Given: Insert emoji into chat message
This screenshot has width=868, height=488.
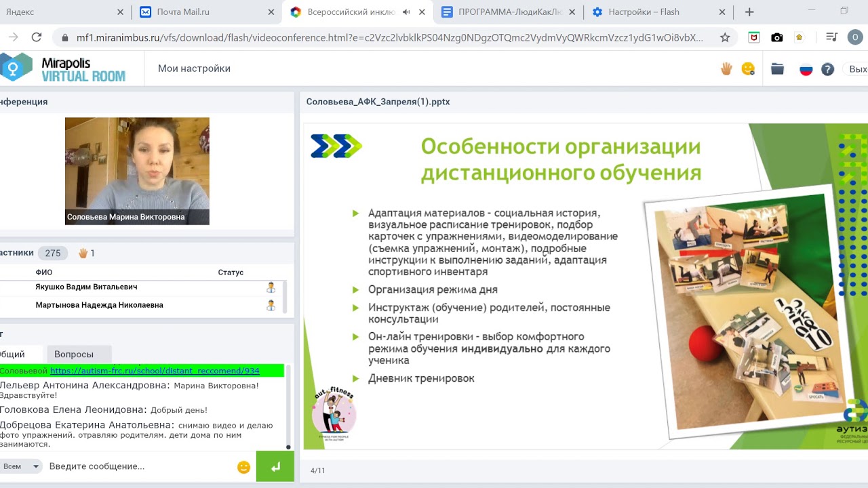Looking at the screenshot, I should click(244, 467).
